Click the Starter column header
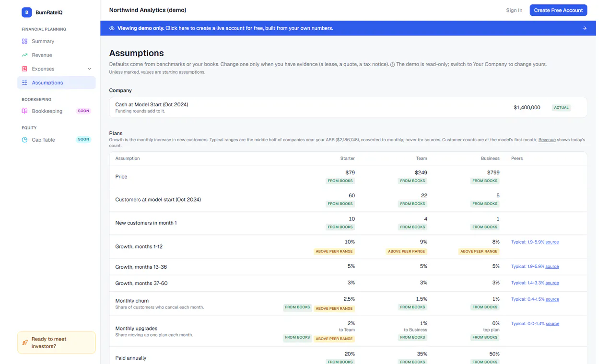This screenshot has height=364, width=609. 348,159
